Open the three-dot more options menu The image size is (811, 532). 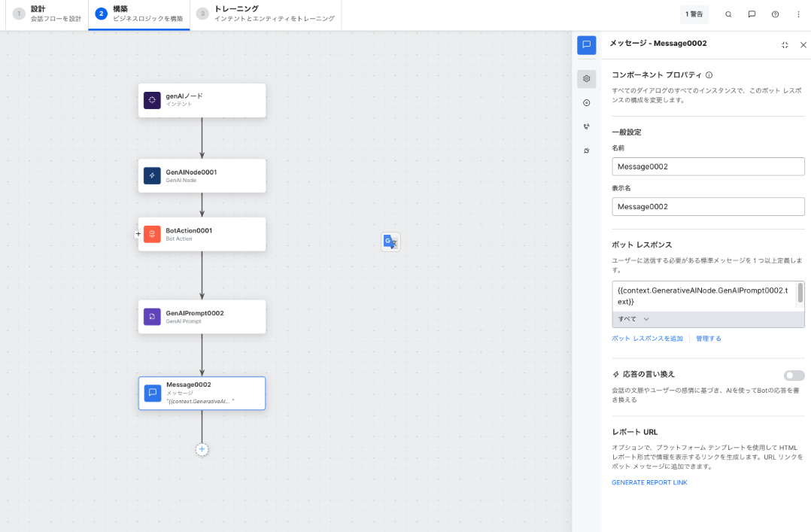click(798, 14)
